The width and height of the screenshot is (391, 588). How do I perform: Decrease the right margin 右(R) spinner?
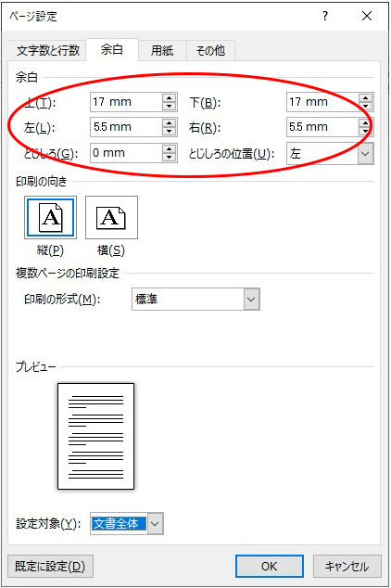[366, 132]
